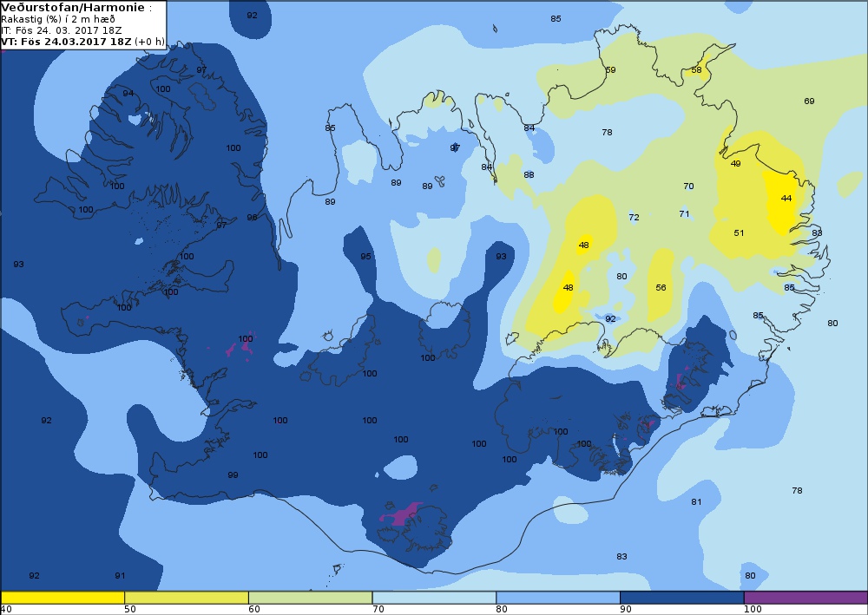Click the humidity value 44 on the map
The width and height of the screenshot is (868, 615).
786,198
